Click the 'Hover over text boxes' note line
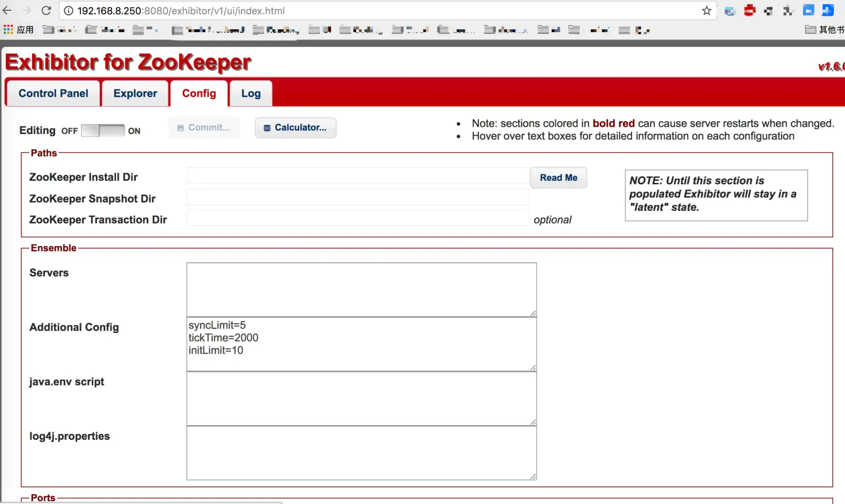The image size is (845, 504). (x=633, y=136)
